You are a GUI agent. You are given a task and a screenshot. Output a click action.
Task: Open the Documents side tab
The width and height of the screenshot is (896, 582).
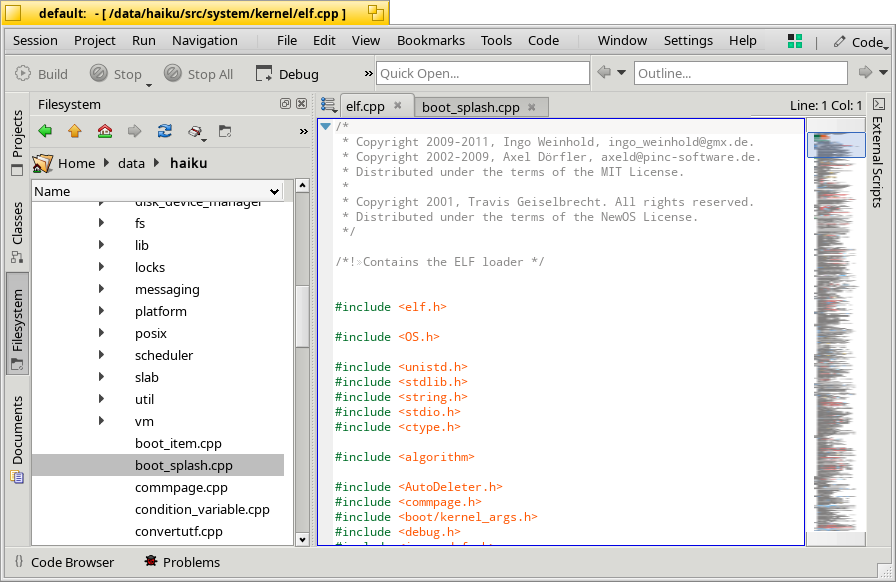click(x=17, y=439)
